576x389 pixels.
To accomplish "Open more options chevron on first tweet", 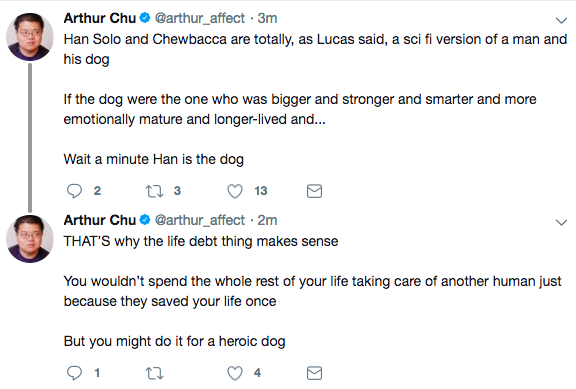I will (x=561, y=21).
